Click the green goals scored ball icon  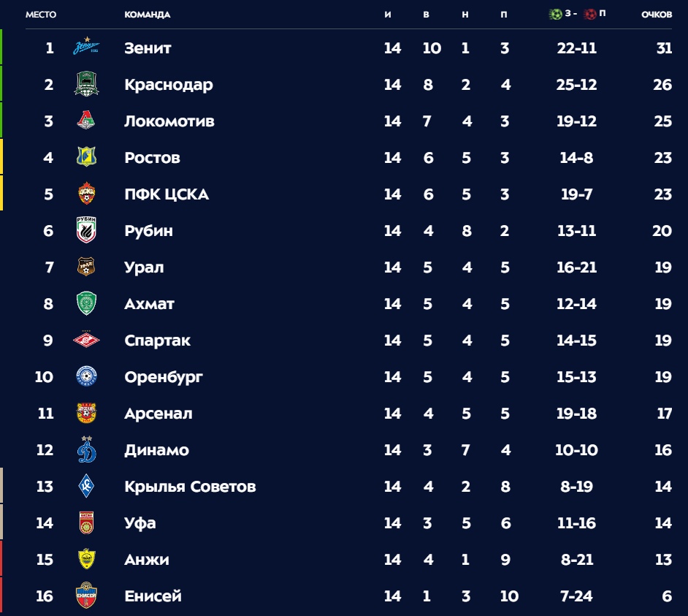[x=556, y=15]
